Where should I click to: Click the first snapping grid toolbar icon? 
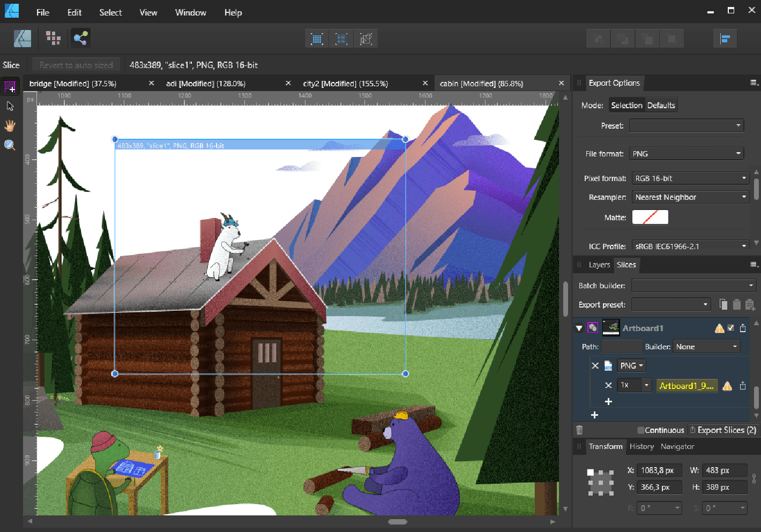tap(317, 39)
